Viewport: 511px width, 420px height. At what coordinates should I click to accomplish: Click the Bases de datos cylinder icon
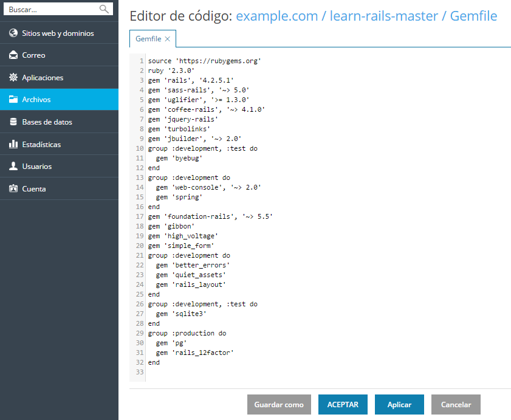coord(13,122)
